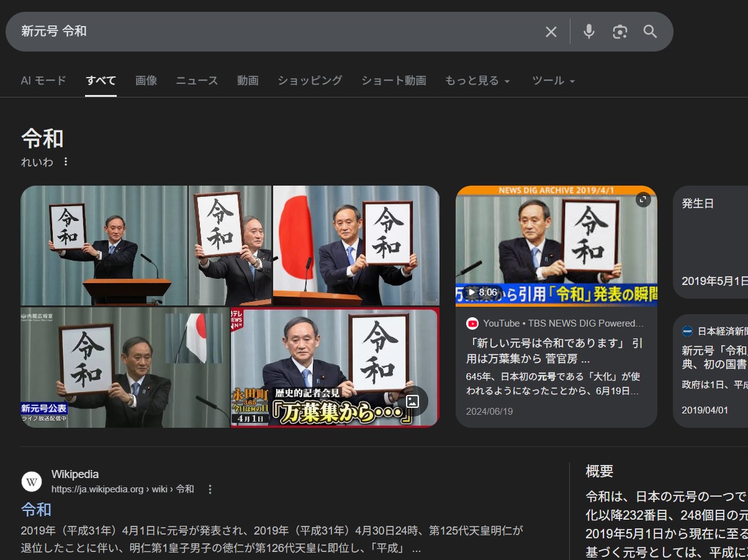
Task: Switch to the ニュース tab
Action: click(x=197, y=81)
